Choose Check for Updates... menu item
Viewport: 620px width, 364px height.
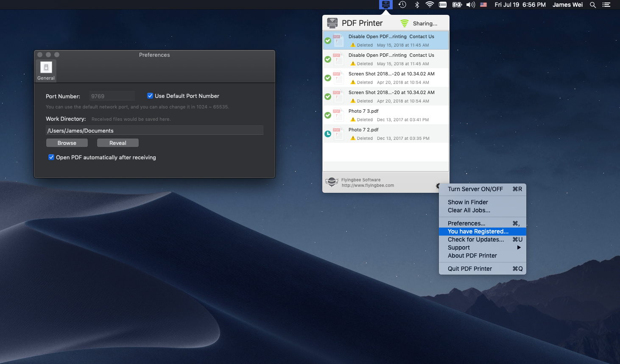(483, 239)
